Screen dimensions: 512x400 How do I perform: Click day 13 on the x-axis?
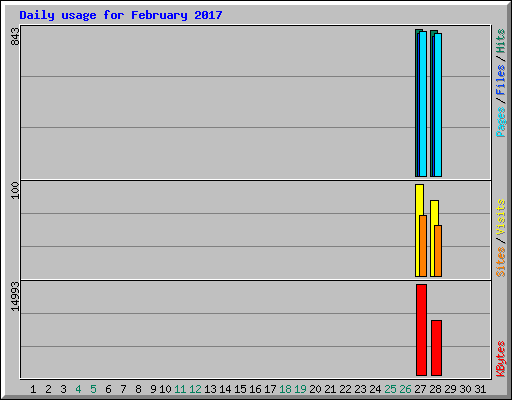pos(210,389)
